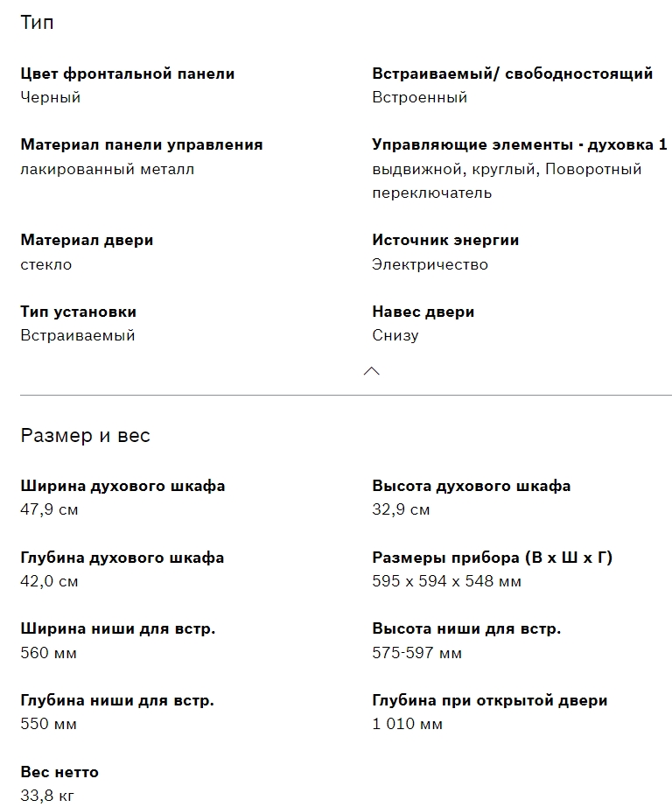Screen dimensions: 672x807
Task: Click the Глубина при открытой двери label
Action: click(489, 700)
